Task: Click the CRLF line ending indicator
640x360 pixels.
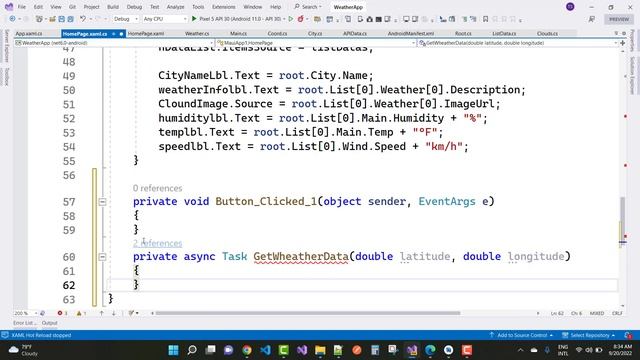Action: 617,313
